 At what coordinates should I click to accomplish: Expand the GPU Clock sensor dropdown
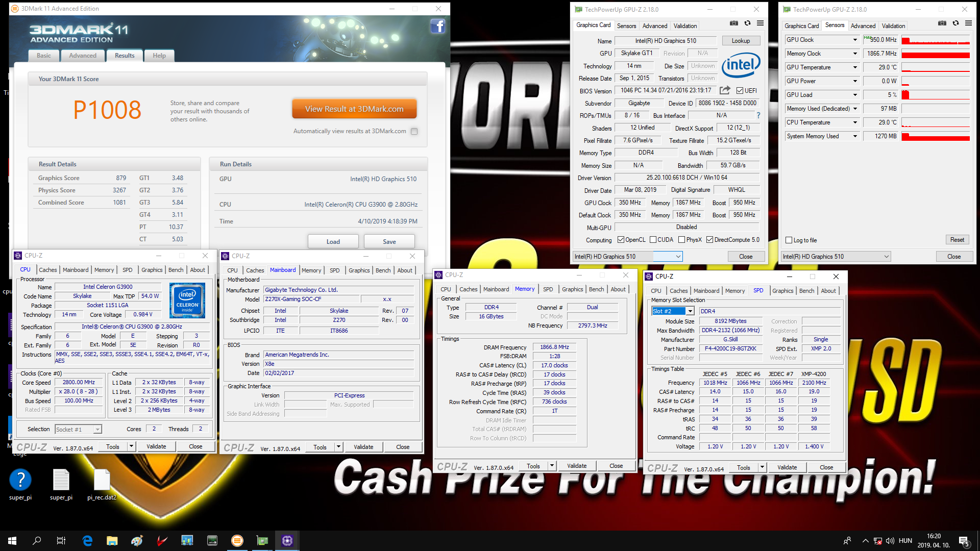[x=855, y=40]
